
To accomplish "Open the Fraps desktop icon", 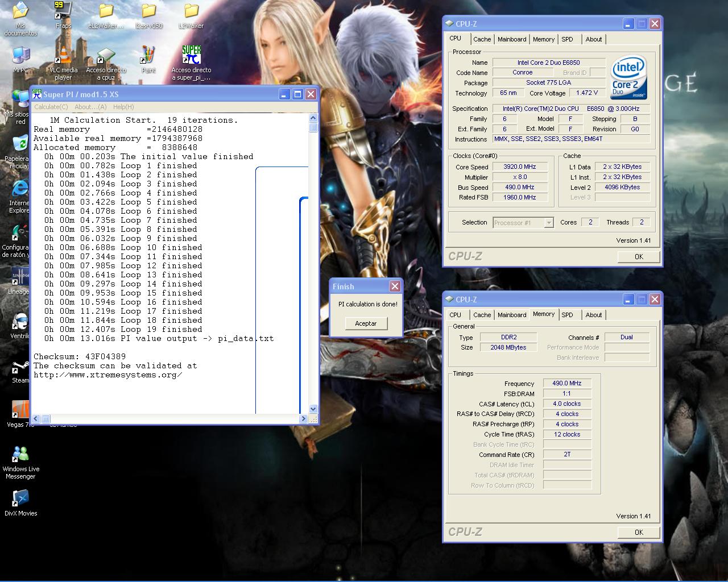I will click(x=63, y=11).
